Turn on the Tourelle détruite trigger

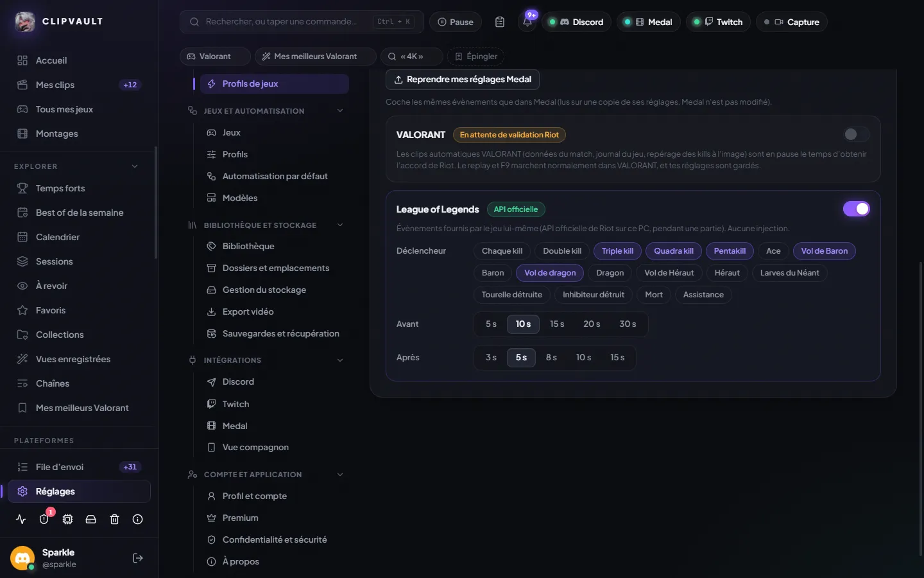(512, 295)
